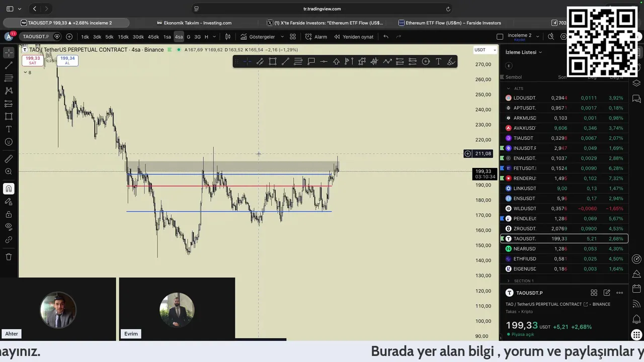Viewport: 644px width, 362px height.
Task: Click the AL buy button 199,34
Action: point(67,60)
